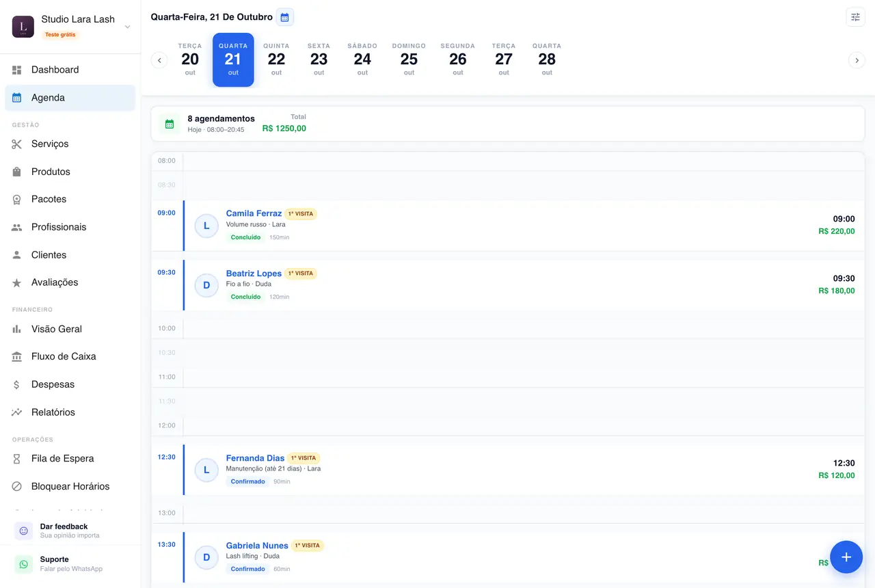Select Segunda 26 out in date strip
The width and height of the screenshot is (875, 588).
pos(458,59)
